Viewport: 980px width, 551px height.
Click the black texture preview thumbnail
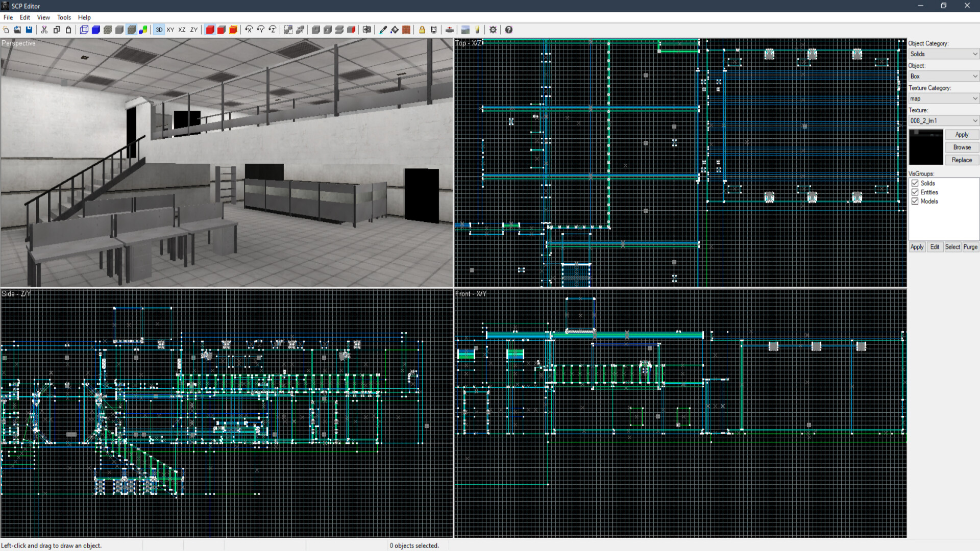tap(925, 147)
